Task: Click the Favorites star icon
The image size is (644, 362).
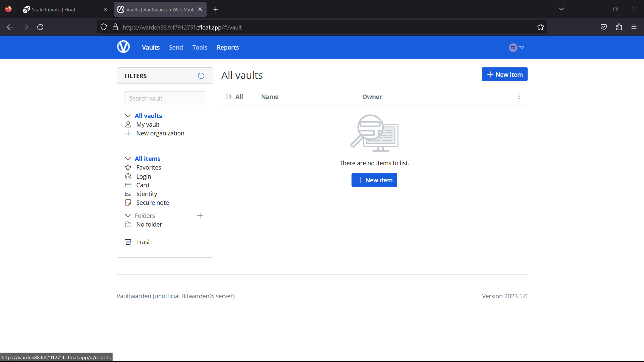Action: (x=128, y=167)
